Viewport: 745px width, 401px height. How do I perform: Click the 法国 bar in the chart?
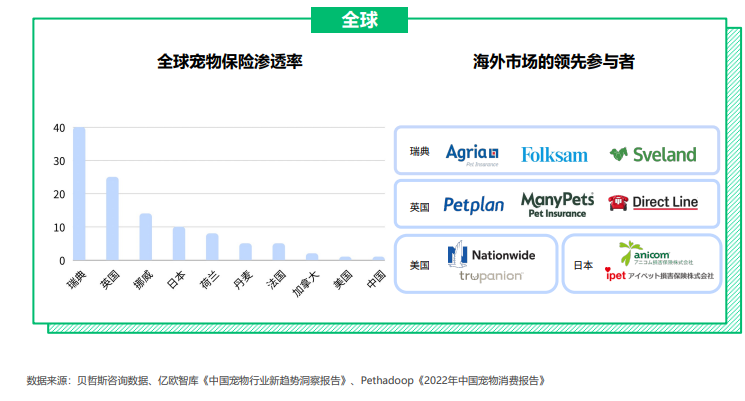(x=278, y=252)
